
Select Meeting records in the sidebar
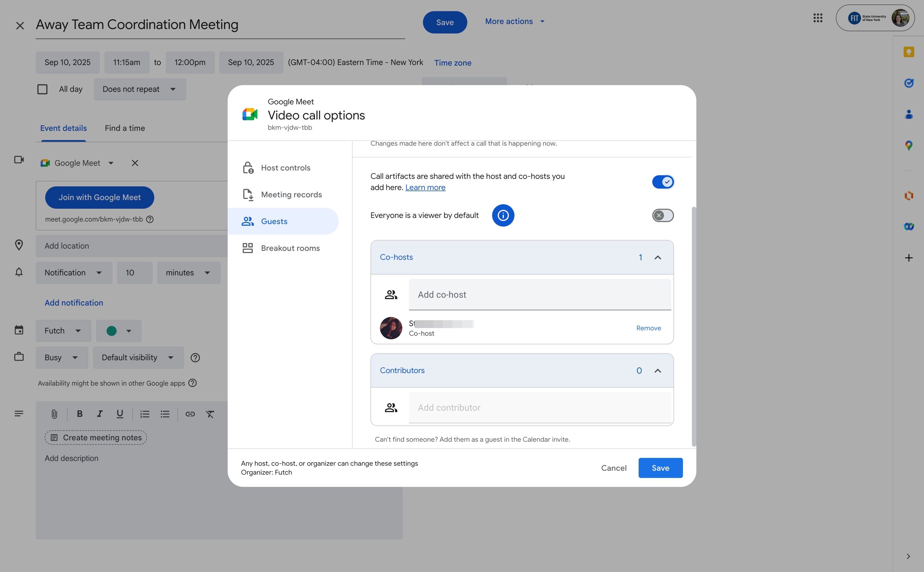(291, 194)
